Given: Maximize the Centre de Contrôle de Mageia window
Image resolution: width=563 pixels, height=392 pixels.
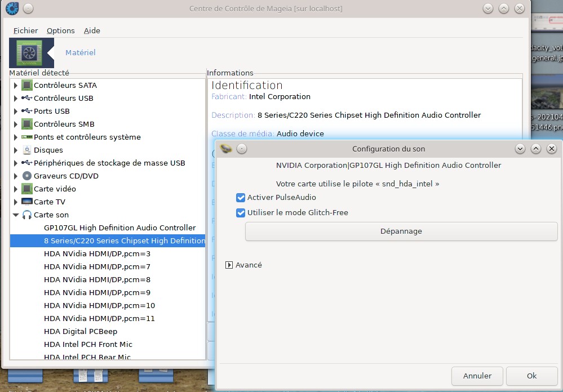Looking at the screenshot, I should [504, 8].
